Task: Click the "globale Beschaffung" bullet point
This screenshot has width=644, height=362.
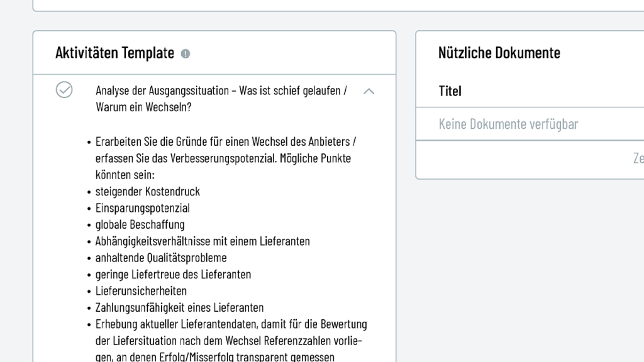Action: coord(138,224)
